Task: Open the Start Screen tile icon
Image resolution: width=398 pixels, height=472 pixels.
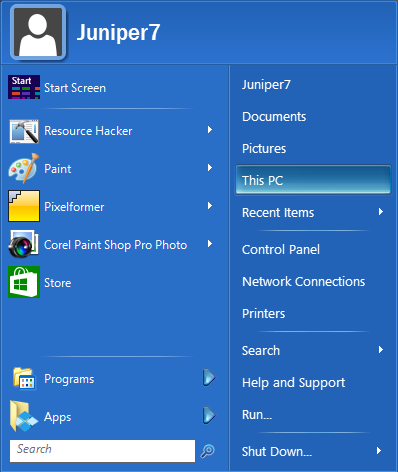Action: [x=24, y=87]
